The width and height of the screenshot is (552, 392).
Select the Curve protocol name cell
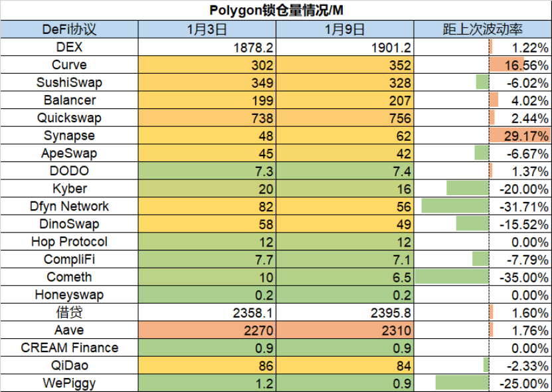click(x=69, y=65)
